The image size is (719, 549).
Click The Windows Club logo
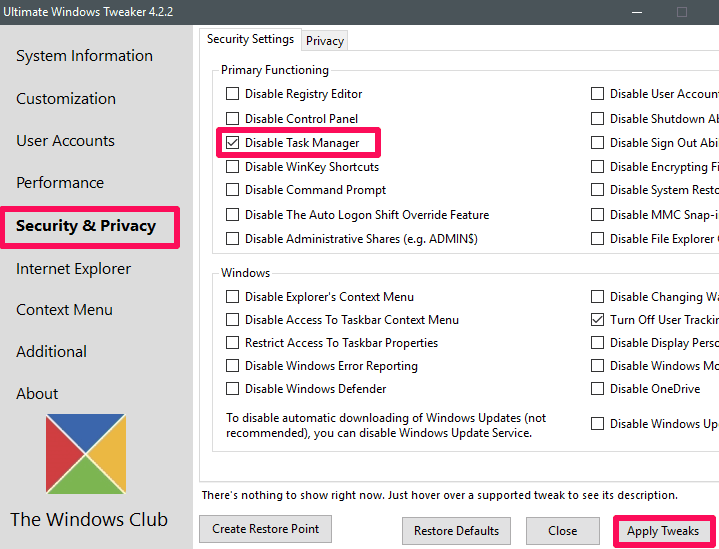tap(86, 454)
